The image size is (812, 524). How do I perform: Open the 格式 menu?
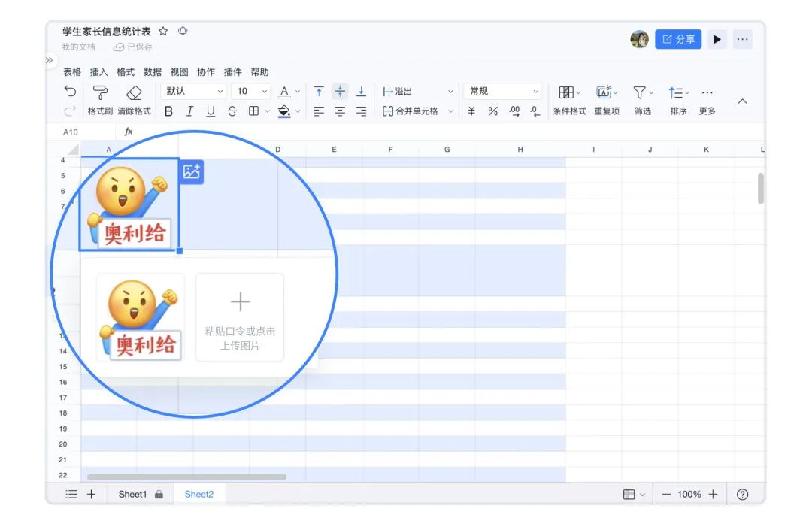[x=126, y=72]
